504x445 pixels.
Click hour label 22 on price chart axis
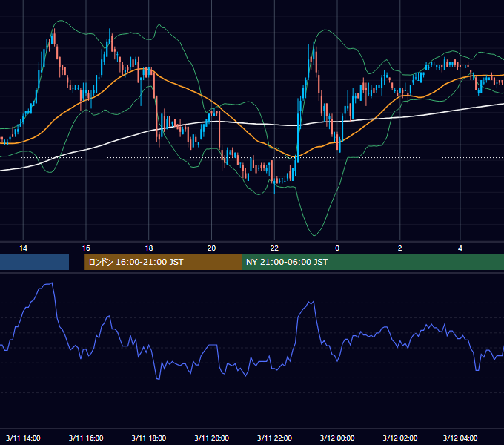274,248
